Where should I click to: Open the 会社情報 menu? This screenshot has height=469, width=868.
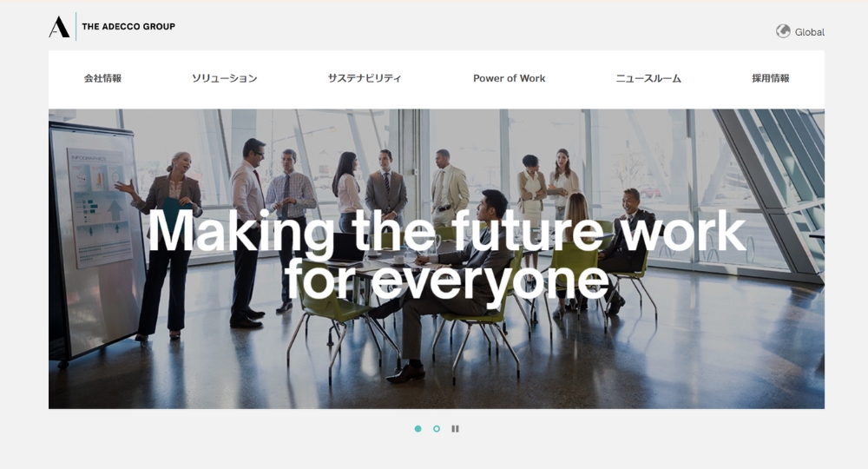coord(103,79)
